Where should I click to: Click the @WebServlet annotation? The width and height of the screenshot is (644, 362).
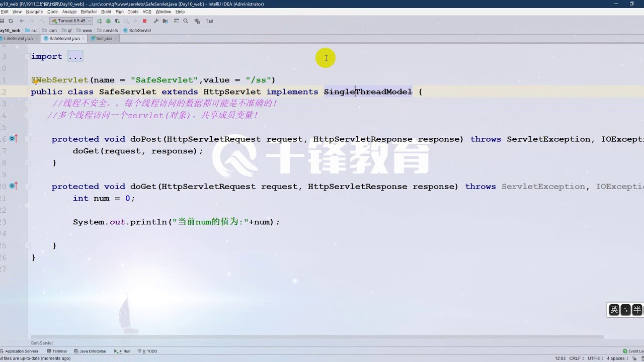pos(59,80)
